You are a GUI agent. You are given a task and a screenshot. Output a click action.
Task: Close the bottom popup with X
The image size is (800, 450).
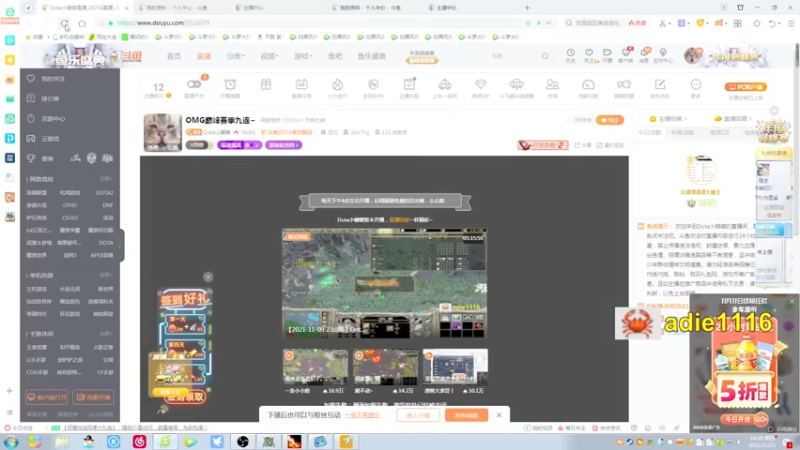click(499, 415)
